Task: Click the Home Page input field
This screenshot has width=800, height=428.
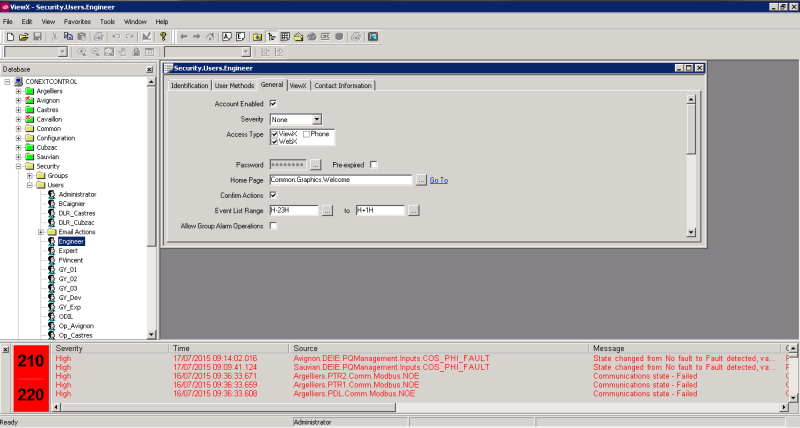Action: click(x=340, y=180)
